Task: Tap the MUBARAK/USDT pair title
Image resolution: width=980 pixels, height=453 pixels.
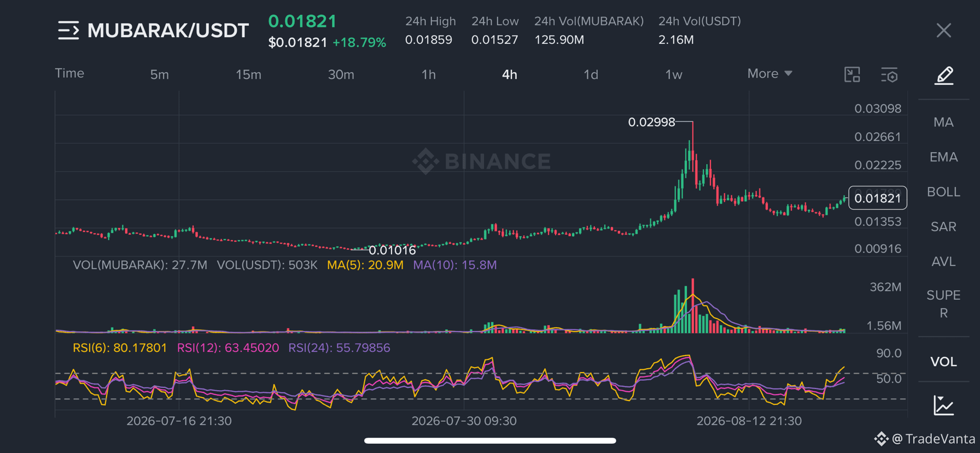Action: (x=168, y=31)
